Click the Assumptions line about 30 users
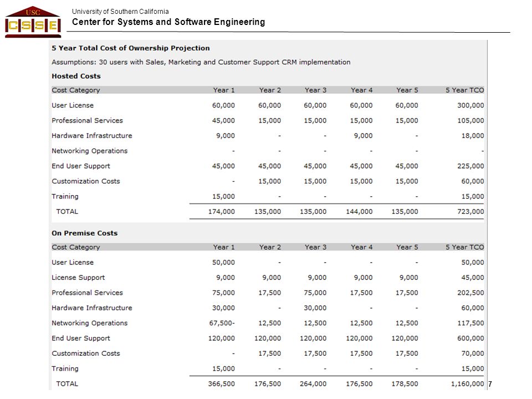The image size is (532, 399). (x=201, y=63)
